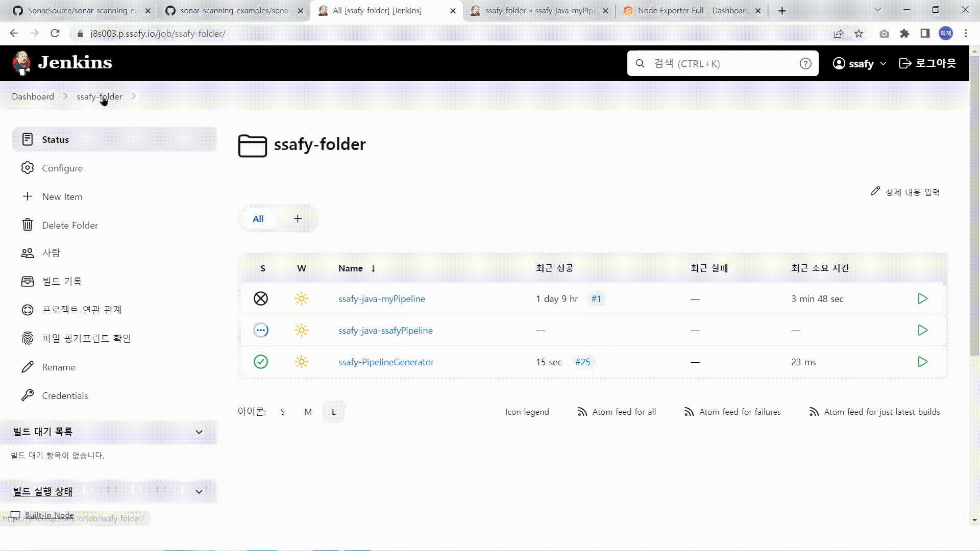Click the search help question mark icon
This screenshot has height=551, width=980.
tap(805, 64)
